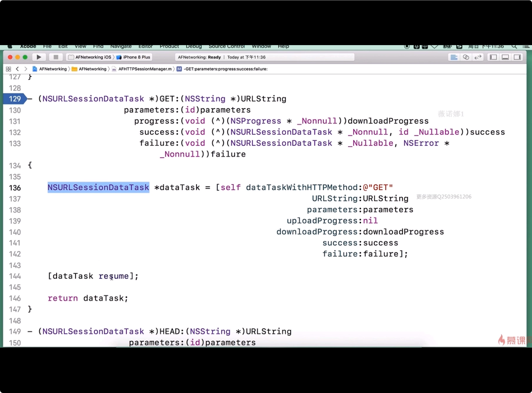Open the AFNetworking folder breadcrumb
This screenshot has height=393, width=532.
(89, 69)
